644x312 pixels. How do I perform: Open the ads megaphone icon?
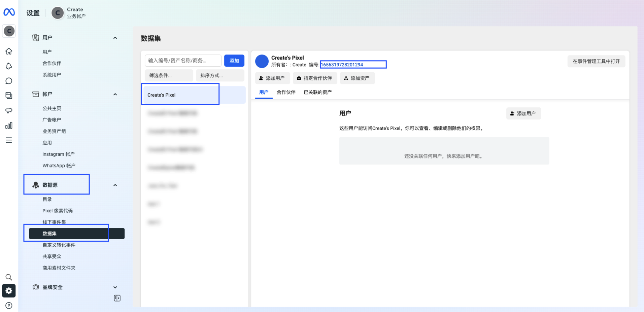pyautogui.click(x=9, y=110)
